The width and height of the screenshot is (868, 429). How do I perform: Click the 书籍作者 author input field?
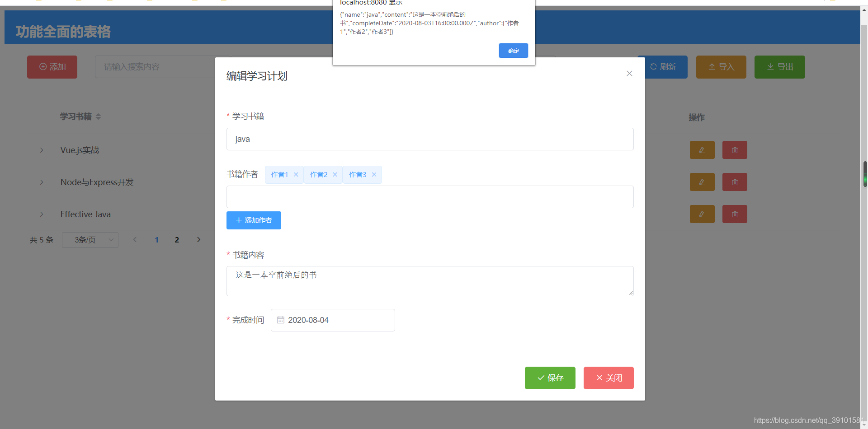click(x=429, y=196)
